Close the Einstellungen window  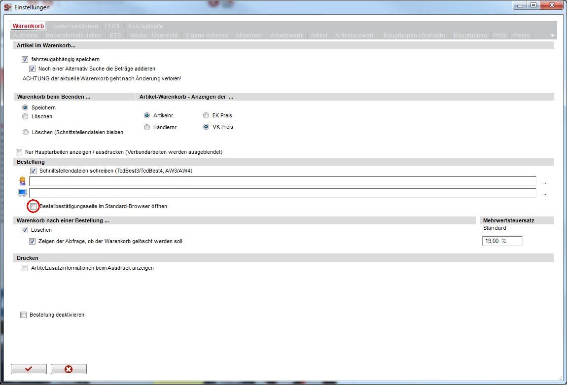(x=552, y=5)
